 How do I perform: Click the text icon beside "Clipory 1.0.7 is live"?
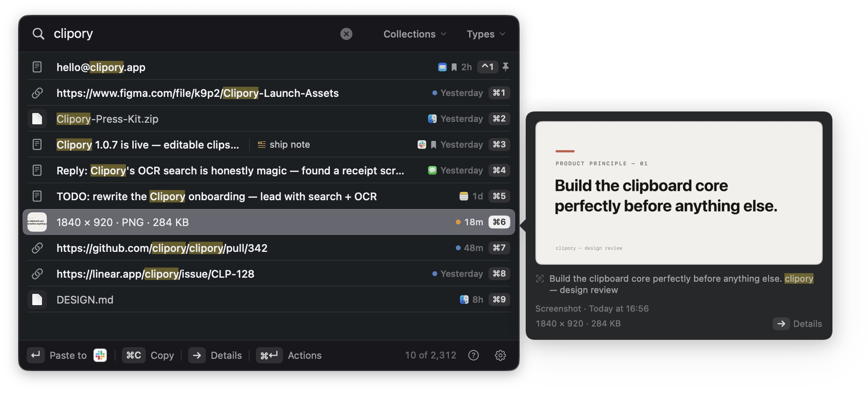click(37, 145)
